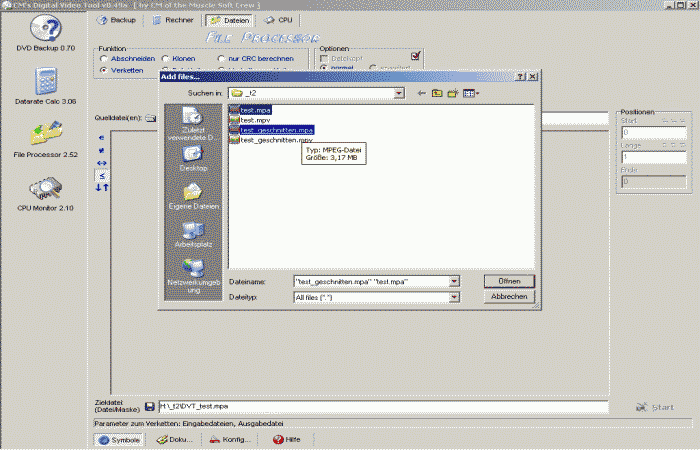The image size is (700, 450).
Task: Switch to the Backup tab
Action: point(118,19)
